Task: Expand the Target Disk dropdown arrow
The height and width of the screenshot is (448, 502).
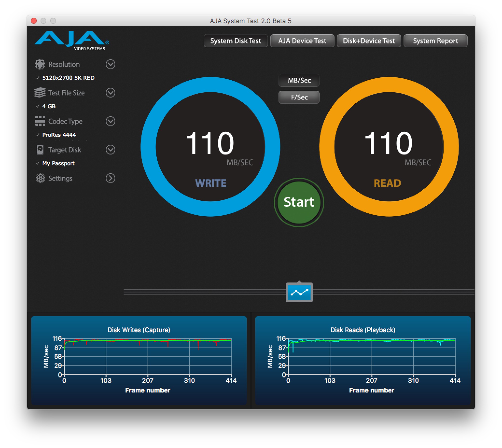Action: coord(111,150)
